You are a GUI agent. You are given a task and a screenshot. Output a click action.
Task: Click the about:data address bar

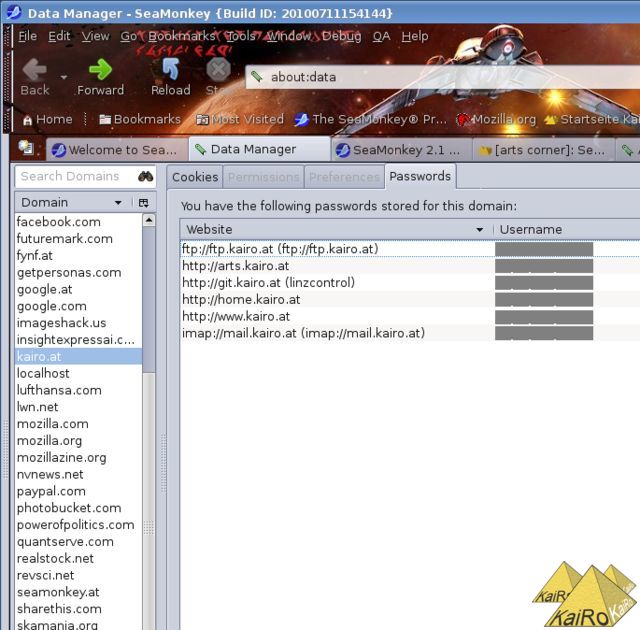click(x=443, y=77)
